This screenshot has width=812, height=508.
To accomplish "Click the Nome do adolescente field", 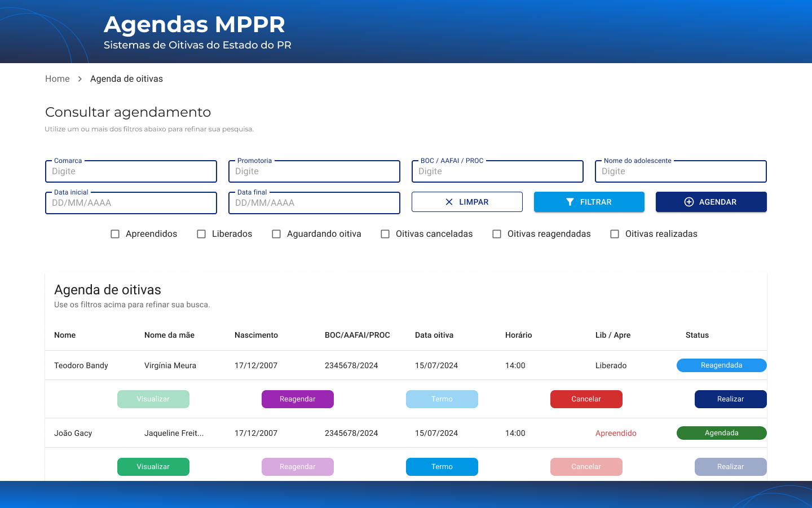I will (681, 171).
